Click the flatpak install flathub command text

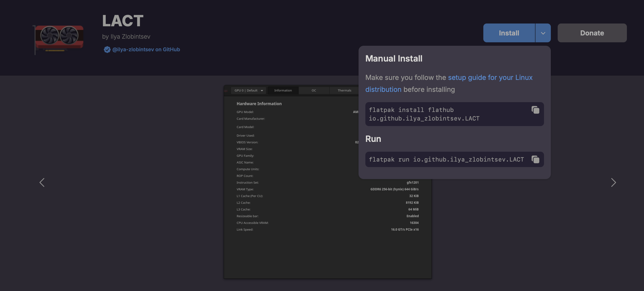pyautogui.click(x=424, y=114)
